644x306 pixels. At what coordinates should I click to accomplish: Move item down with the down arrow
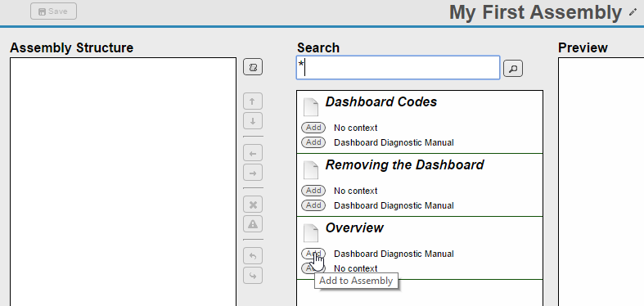click(253, 121)
